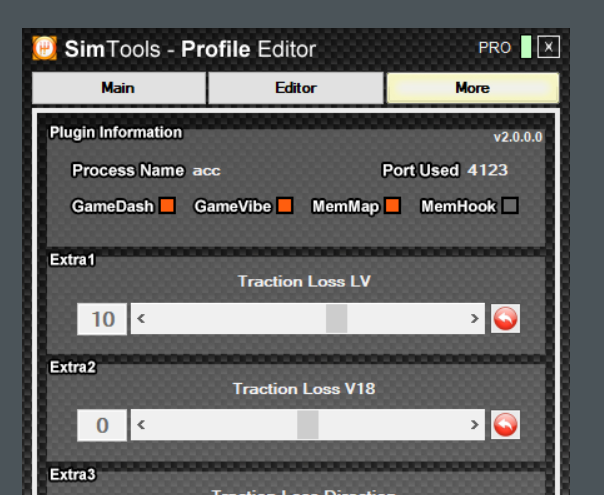Viewport: 604px width, 495px height.
Task: Click the SimTools - Profile Editor title text
Action: click(190, 49)
